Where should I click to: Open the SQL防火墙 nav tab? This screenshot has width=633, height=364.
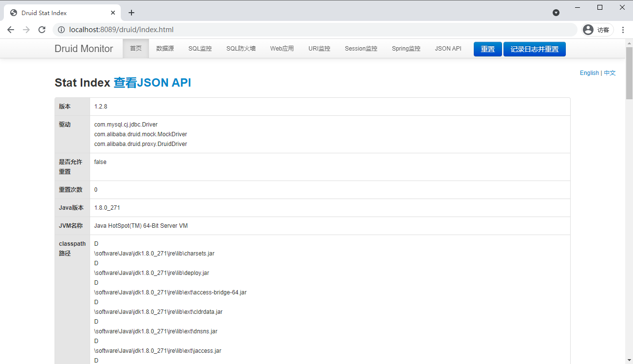click(241, 49)
